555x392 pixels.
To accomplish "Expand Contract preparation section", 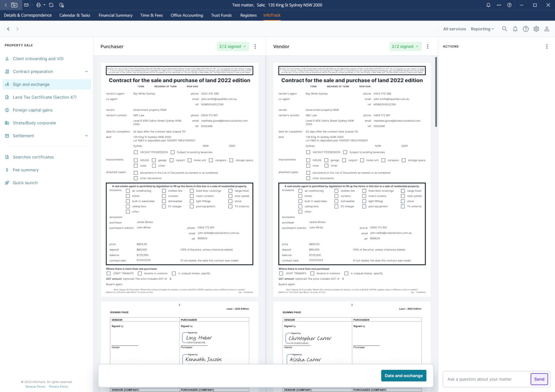I will (86, 71).
